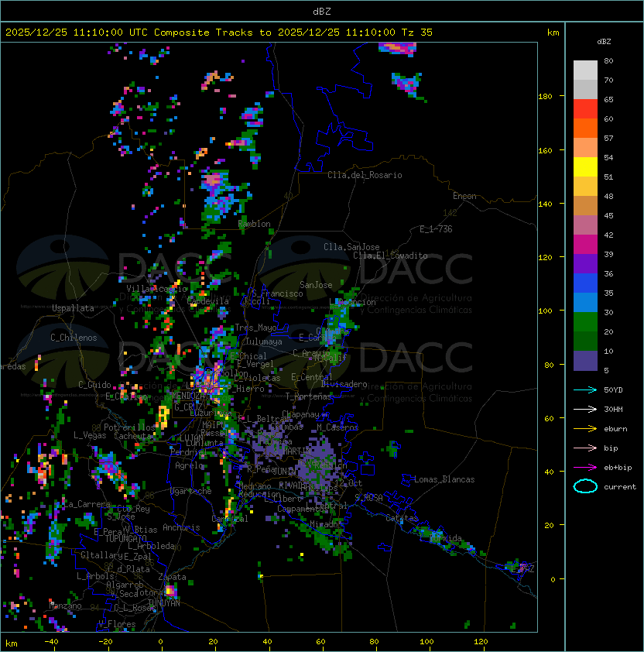Click the 'Clla.El_Cavadito' map label

(390, 256)
